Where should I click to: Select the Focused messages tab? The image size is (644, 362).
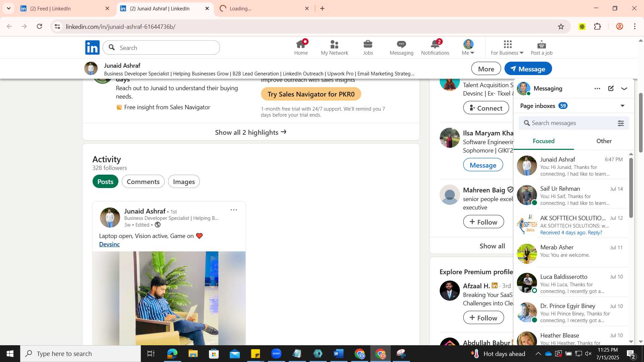point(543,141)
